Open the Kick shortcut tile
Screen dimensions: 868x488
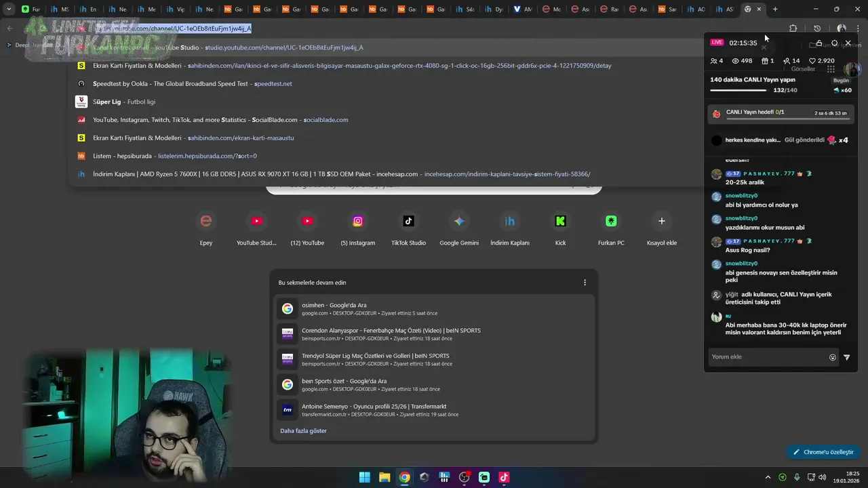tap(560, 228)
